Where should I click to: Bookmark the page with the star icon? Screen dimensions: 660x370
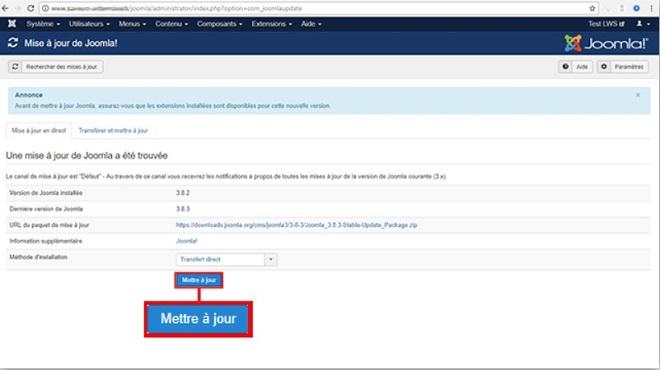point(592,8)
